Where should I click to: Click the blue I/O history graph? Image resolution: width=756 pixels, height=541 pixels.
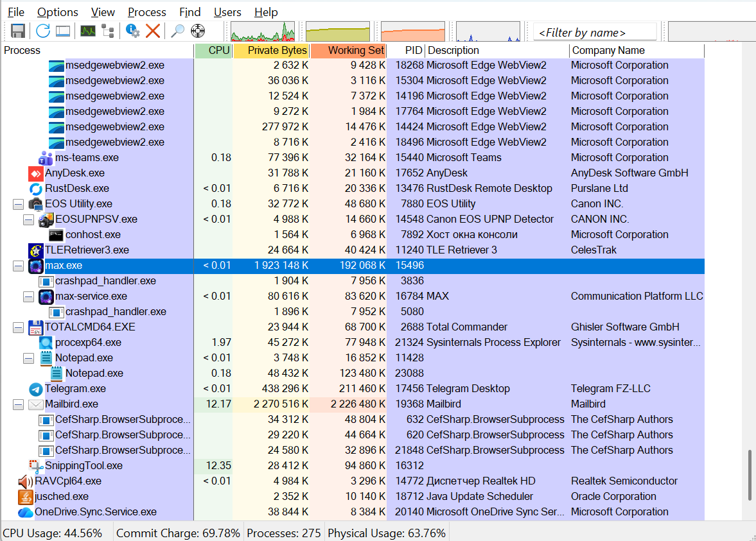[x=488, y=31]
